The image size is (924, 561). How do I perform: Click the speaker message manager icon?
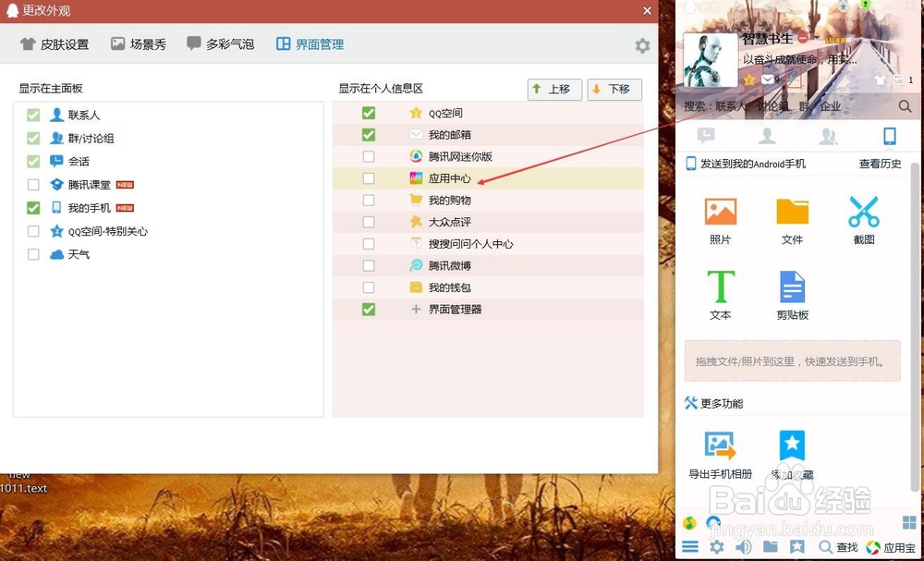(x=743, y=547)
